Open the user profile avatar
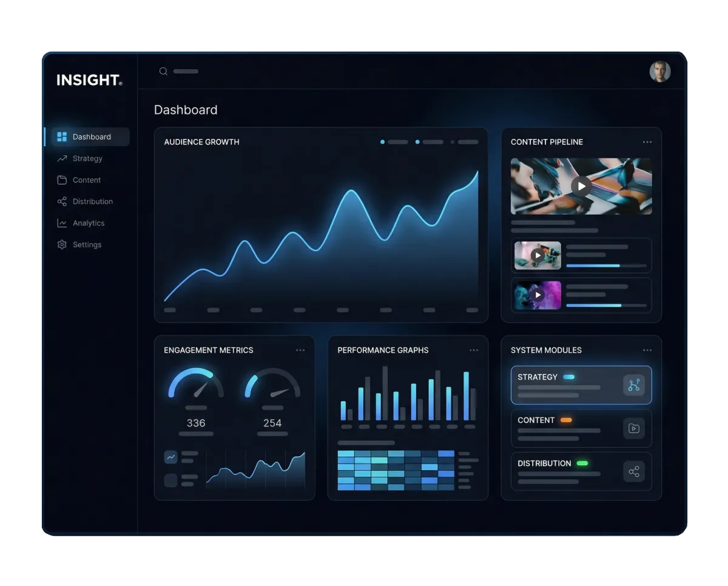This screenshot has height=586, width=728. 660,72
